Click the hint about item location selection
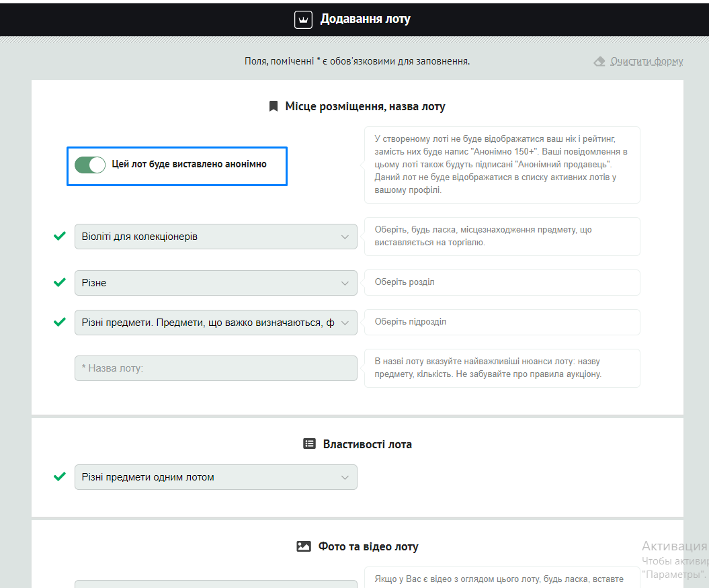This screenshot has height=588, width=709. [x=502, y=236]
